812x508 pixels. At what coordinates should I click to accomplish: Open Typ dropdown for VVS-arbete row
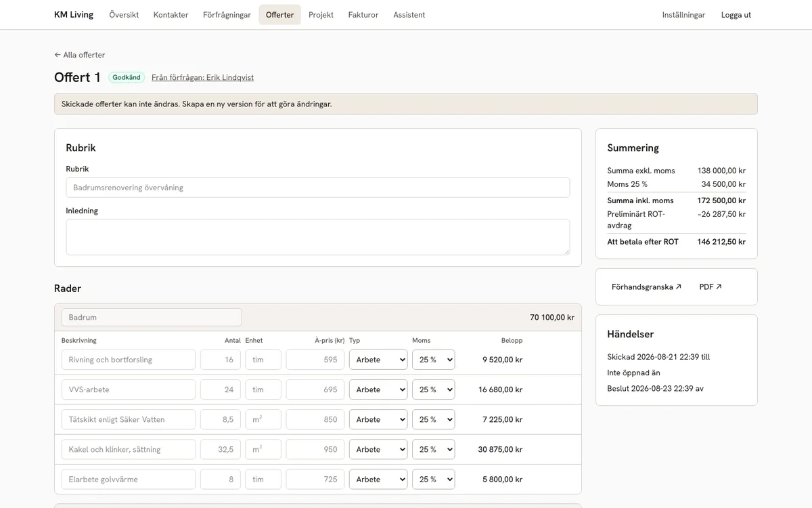[x=378, y=389]
